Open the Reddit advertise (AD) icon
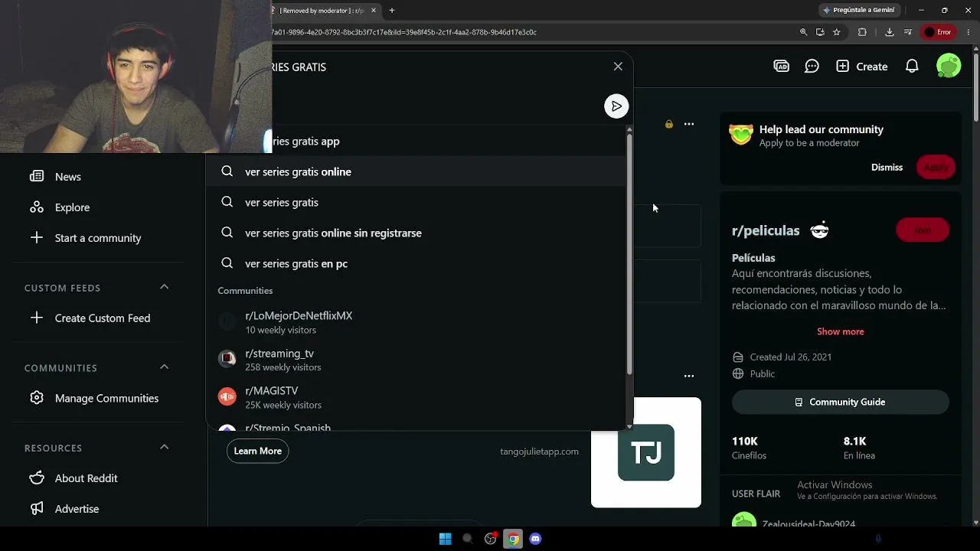Image resolution: width=980 pixels, height=551 pixels. [781, 67]
